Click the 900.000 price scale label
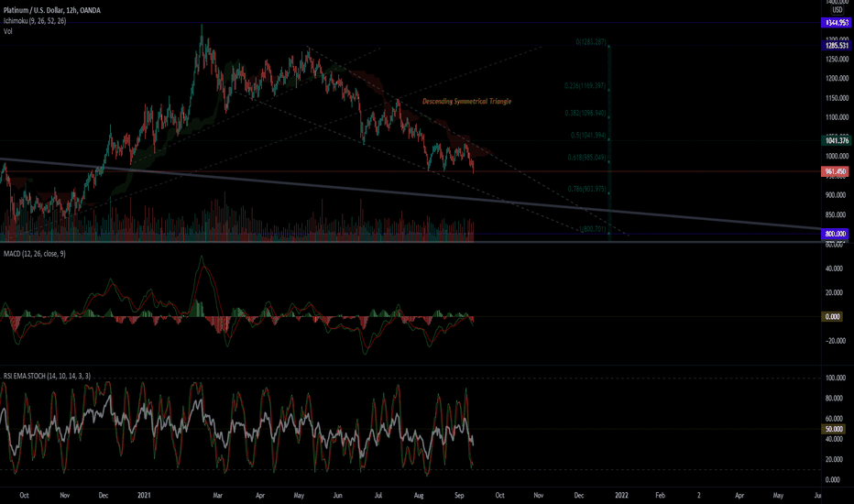Viewport: 854px width, 504px height. [x=836, y=195]
